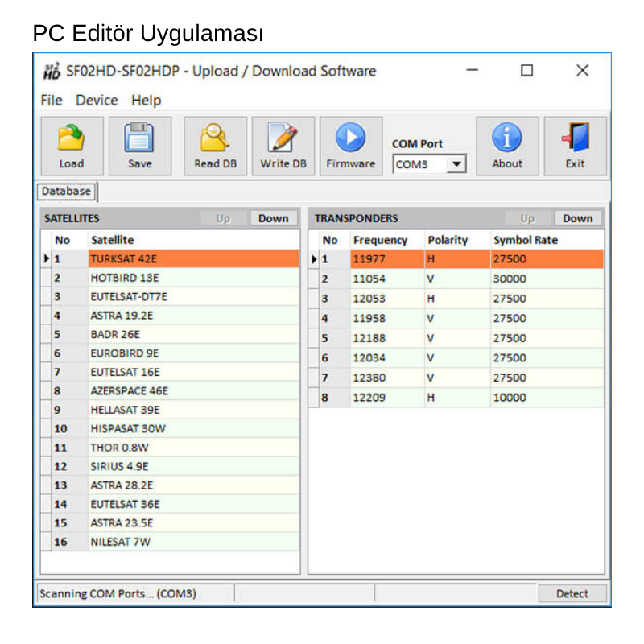Click the Save floppy disk icon

(139, 138)
